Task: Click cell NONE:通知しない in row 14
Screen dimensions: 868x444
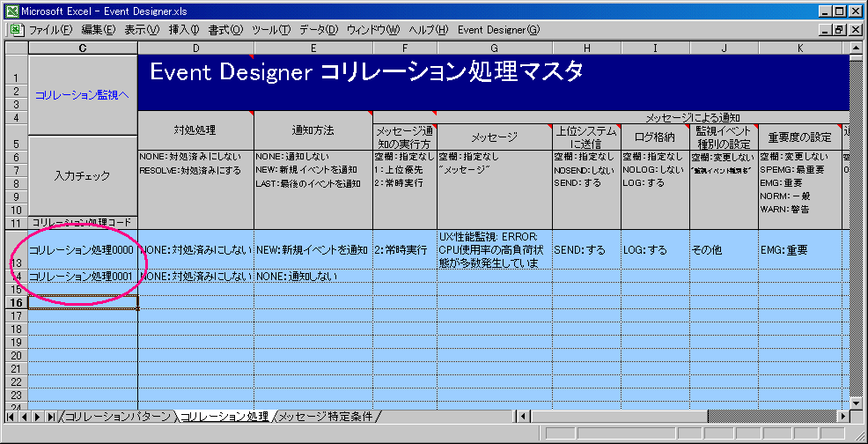Action: 313,276
